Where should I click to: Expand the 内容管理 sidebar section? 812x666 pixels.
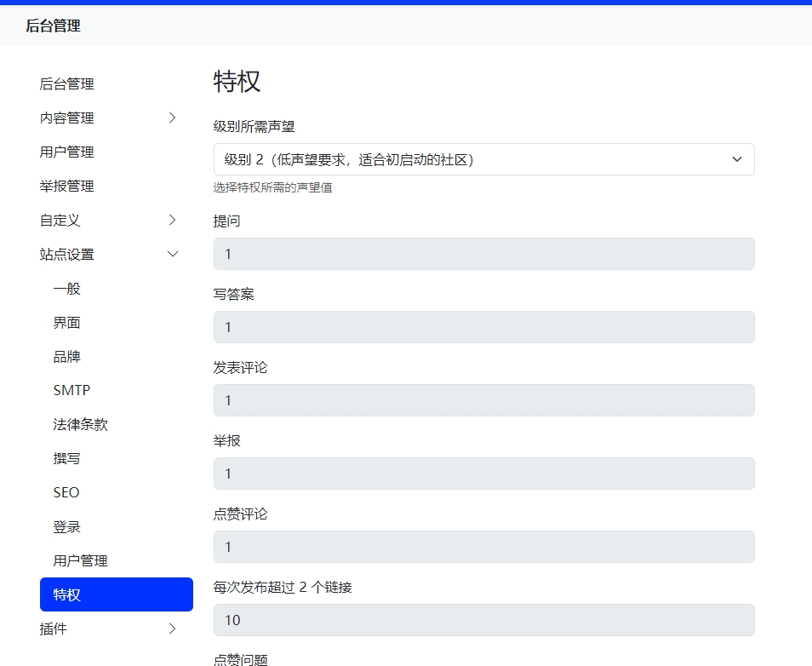click(x=116, y=118)
